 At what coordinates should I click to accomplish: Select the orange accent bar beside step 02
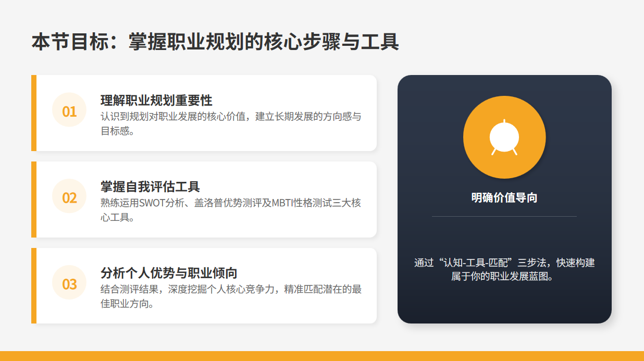(x=34, y=198)
